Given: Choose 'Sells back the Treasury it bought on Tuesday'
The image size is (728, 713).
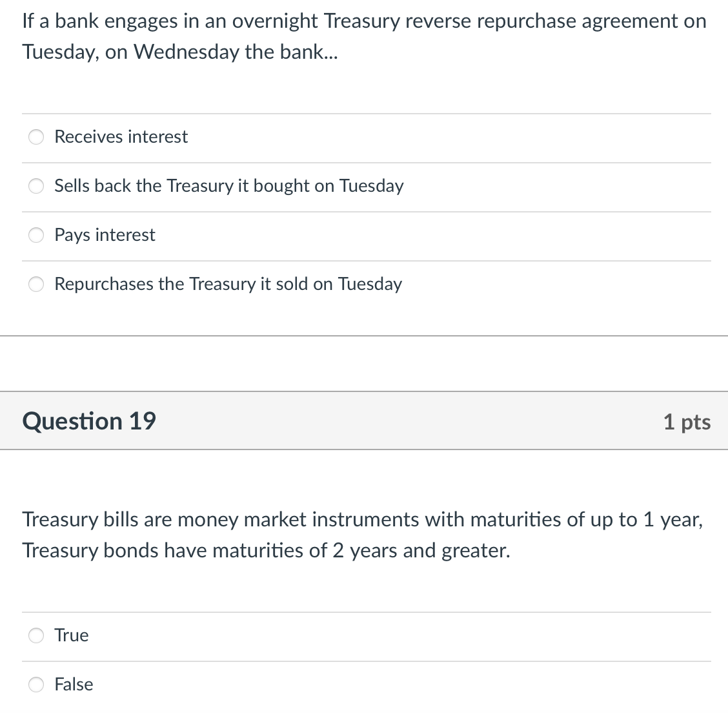Looking at the screenshot, I should click(36, 186).
